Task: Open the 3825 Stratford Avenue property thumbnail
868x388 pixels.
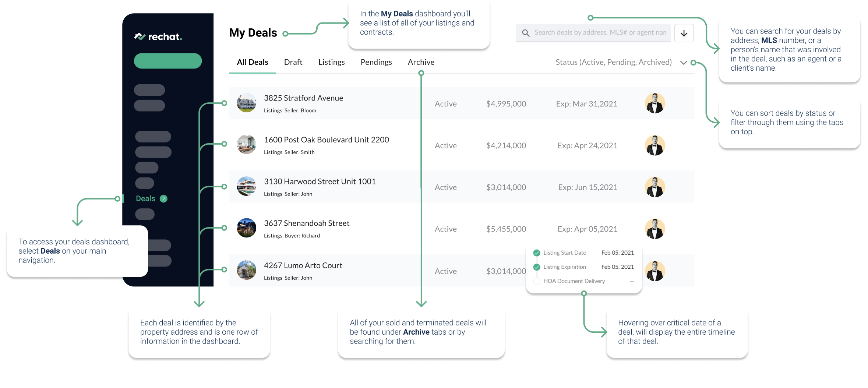Action: point(246,103)
